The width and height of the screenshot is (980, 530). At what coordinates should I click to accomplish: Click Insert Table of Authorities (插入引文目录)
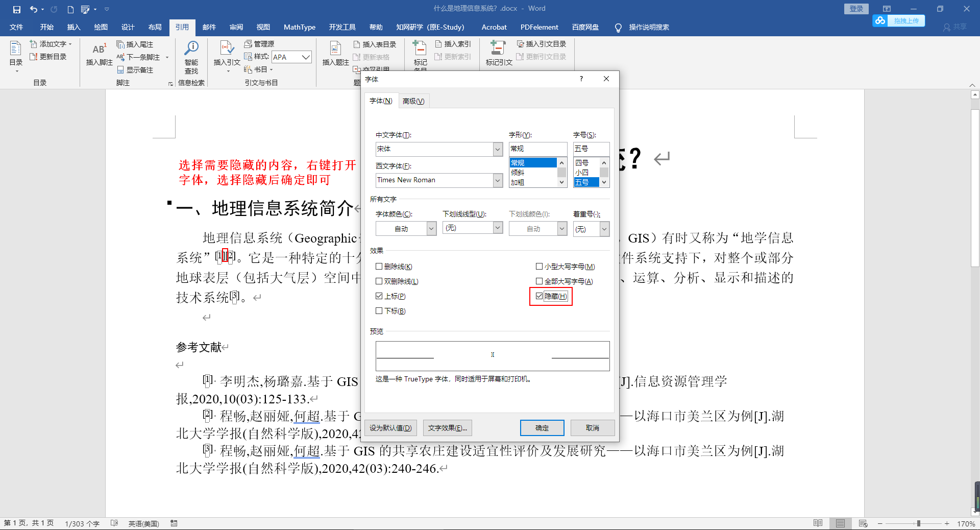pyautogui.click(x=542, y=44)
